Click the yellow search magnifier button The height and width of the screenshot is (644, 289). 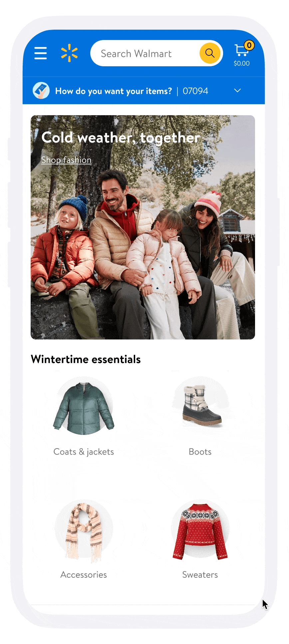210,53
